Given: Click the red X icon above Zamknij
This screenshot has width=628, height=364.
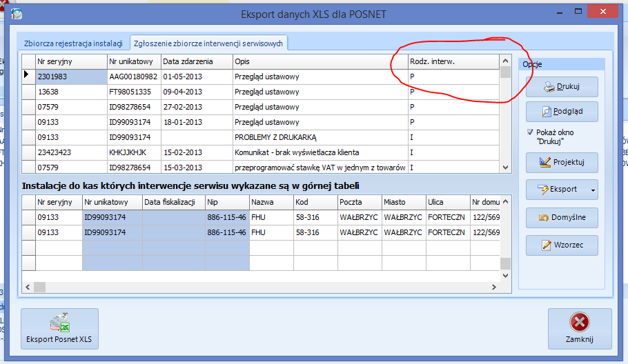Looking at the screenshot, I should coord(580,322).
